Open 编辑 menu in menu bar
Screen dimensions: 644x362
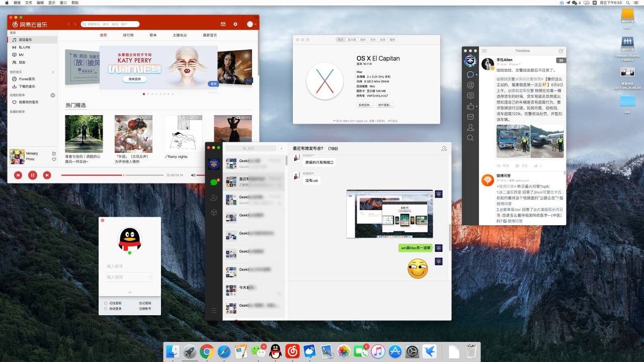click(40, 3)
